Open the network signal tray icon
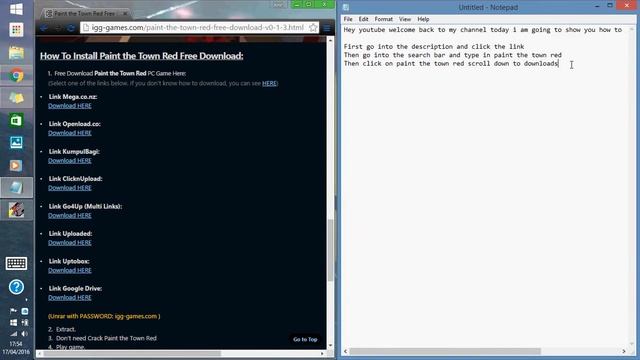This screenshot has height=360, width=640. click(13, 334)
